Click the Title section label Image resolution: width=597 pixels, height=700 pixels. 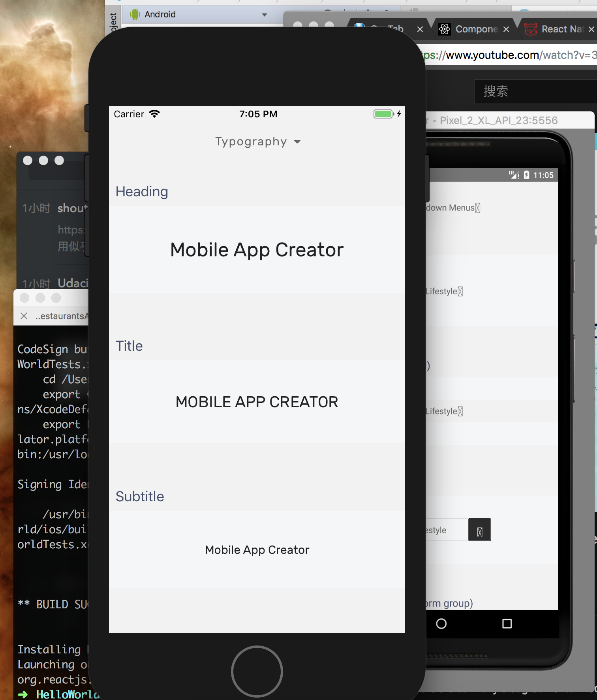[129, 346]
